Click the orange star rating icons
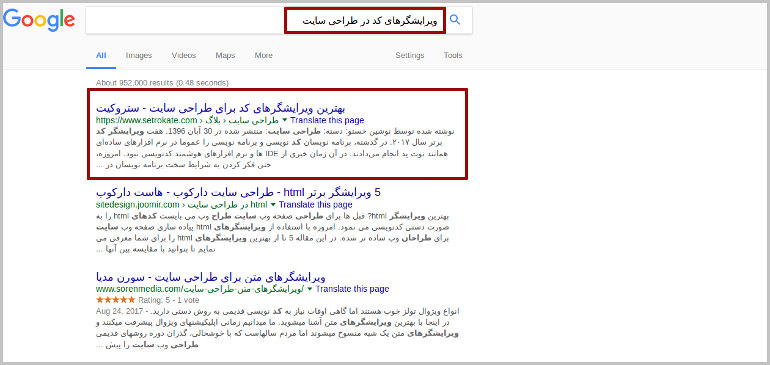 (x=115, y=299)
